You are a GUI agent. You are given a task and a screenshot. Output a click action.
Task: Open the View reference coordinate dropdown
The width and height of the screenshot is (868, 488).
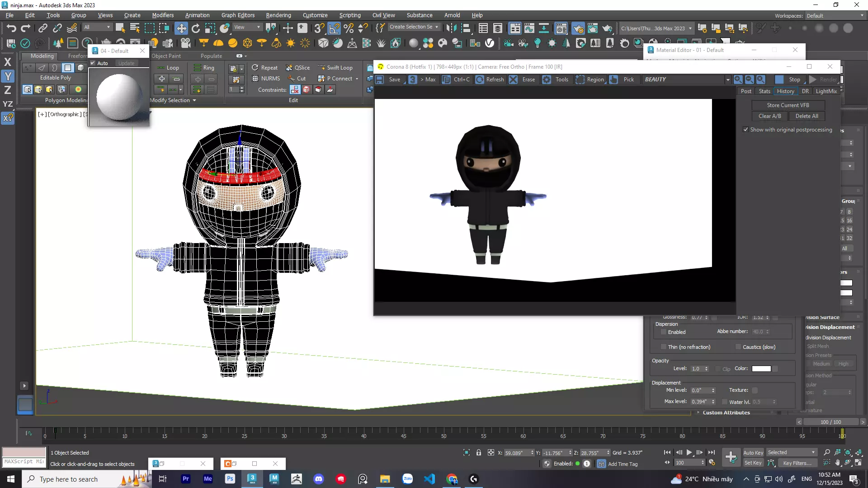pos(247,28)
